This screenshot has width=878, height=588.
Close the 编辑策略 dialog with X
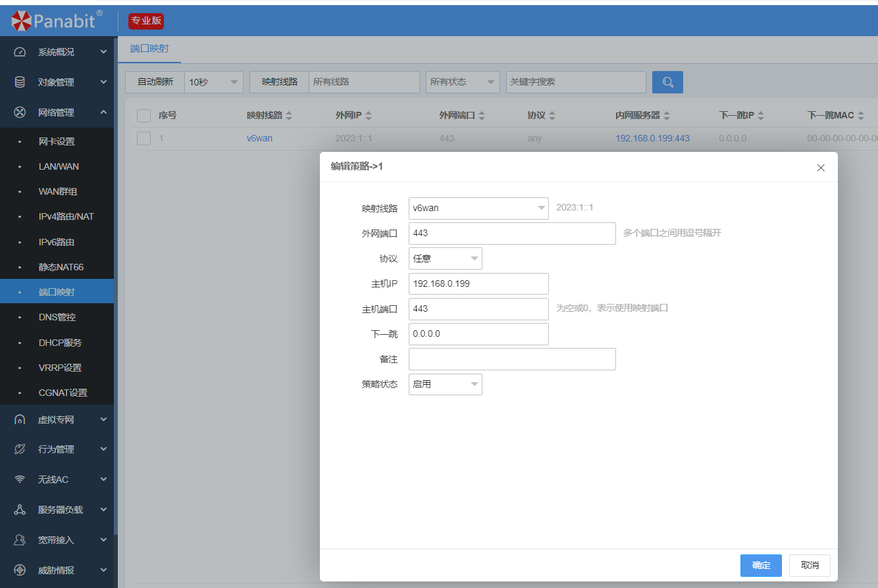tap(821, 168)
